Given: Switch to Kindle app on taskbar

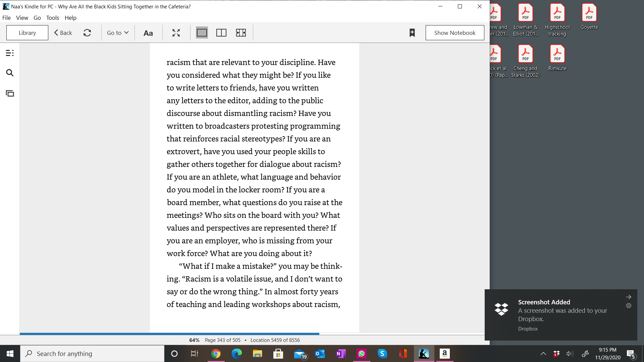Looking at the screenshot, I should [x=424, y=354].
